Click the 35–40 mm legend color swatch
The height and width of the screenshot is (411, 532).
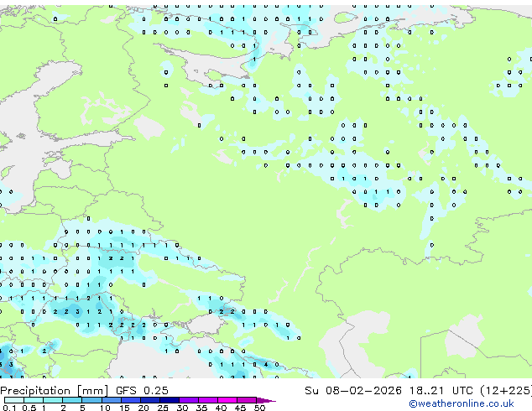pyautogui.click(x=208, y=400)
